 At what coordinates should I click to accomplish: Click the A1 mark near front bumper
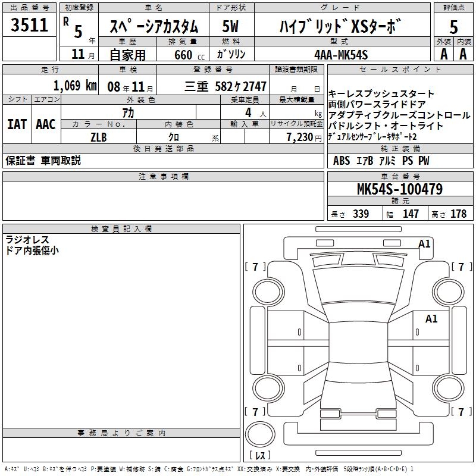(x=424, y=244)
